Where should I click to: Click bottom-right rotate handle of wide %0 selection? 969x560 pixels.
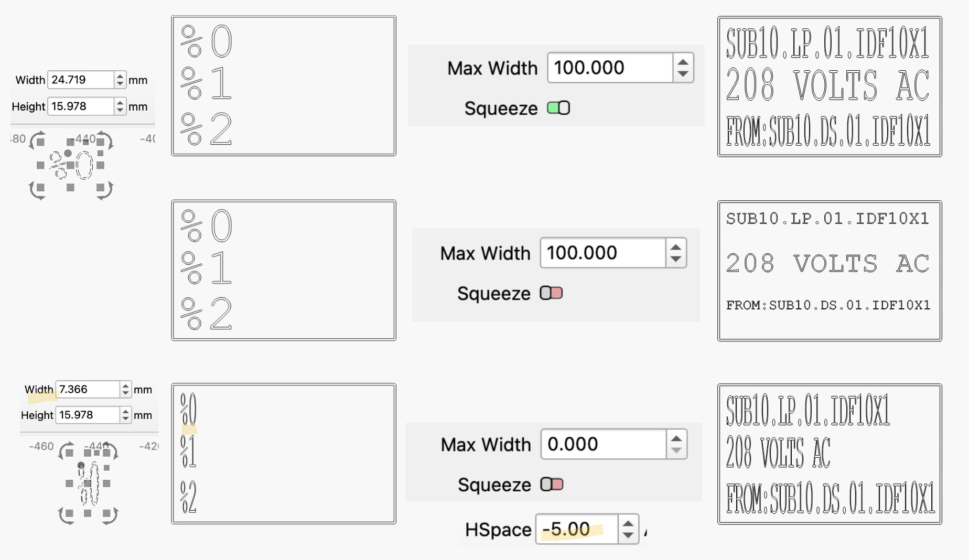point(105,190)
